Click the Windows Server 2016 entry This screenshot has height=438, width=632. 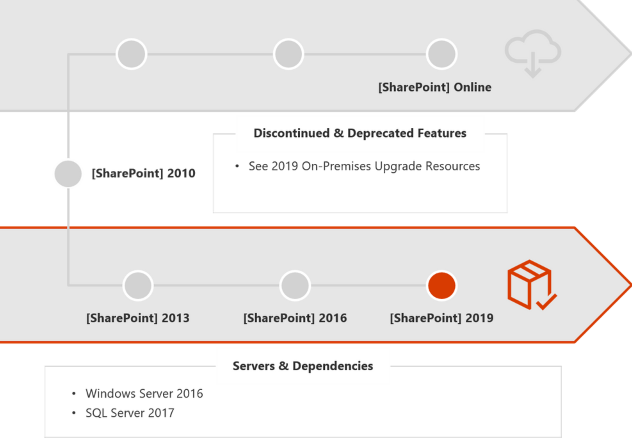click(144, 393)
